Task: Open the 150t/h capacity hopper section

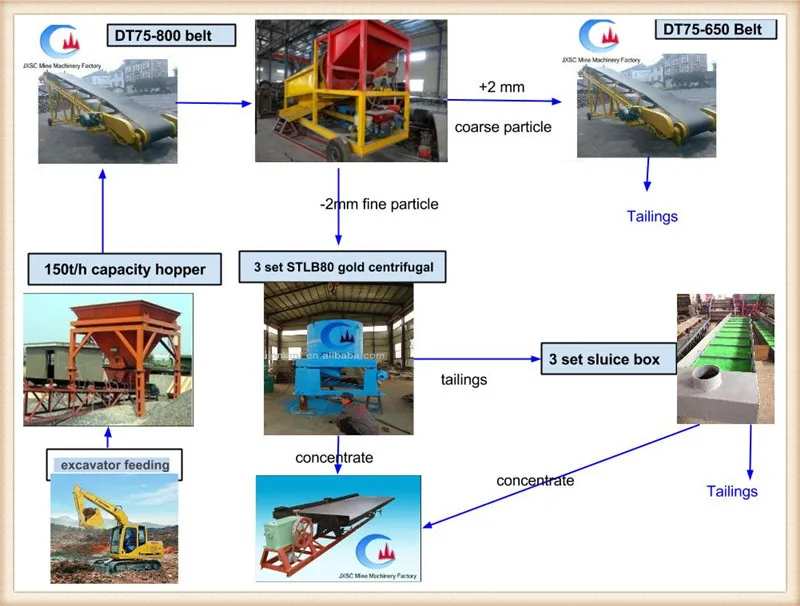Action: 128,268
